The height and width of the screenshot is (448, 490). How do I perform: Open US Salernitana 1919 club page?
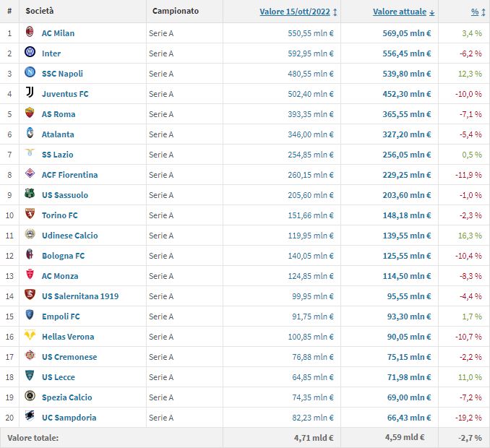tap(79, 296)
